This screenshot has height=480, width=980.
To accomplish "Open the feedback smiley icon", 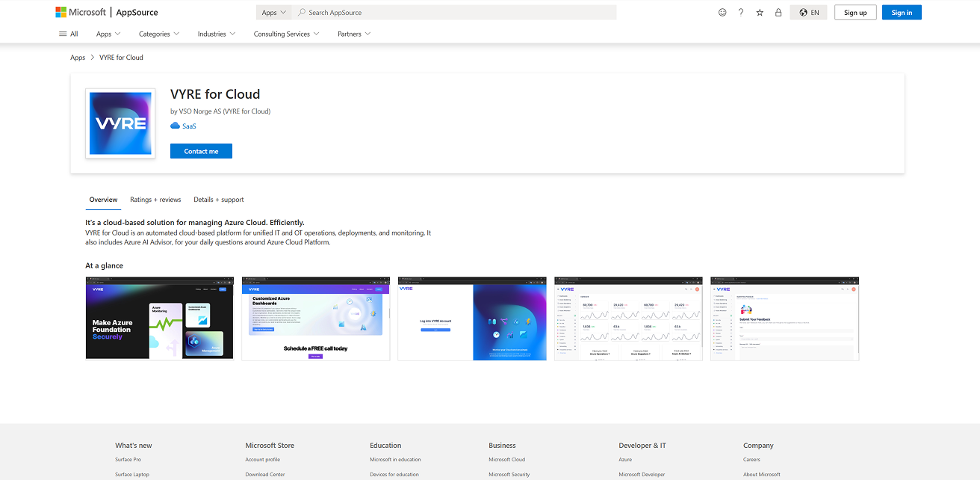I will click(x=722, y=12).
